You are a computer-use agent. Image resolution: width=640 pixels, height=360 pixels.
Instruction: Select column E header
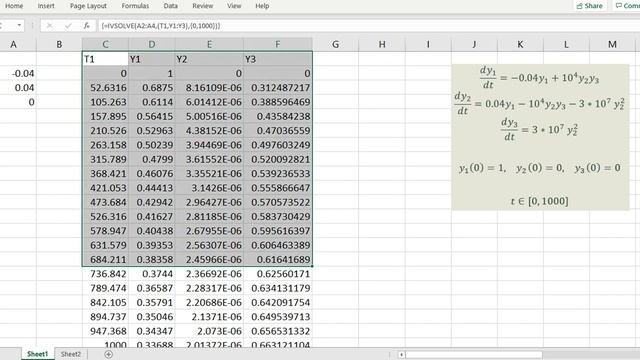pos(209,44)
